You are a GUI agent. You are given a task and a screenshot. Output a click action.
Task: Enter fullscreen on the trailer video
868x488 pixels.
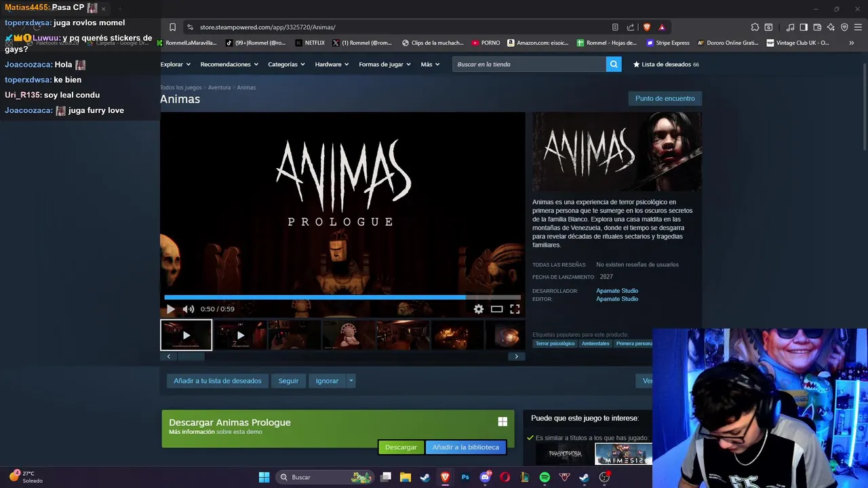515,309
